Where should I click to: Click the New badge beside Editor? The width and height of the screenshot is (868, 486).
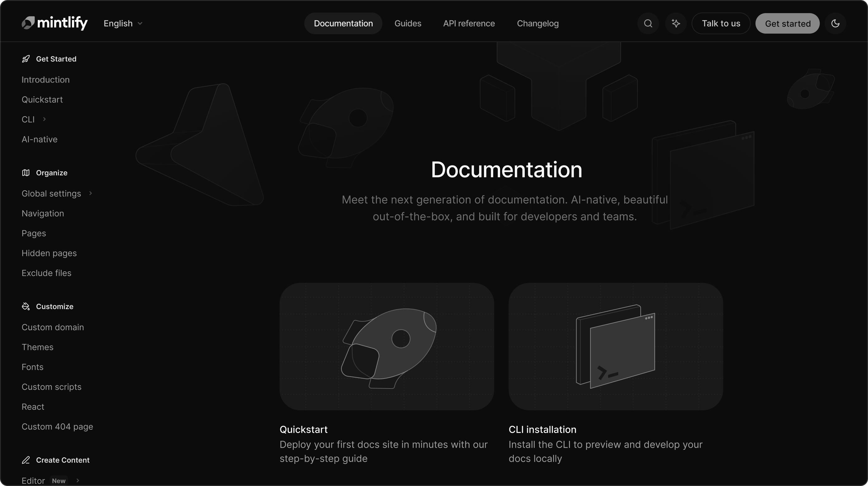coord(59,481)
